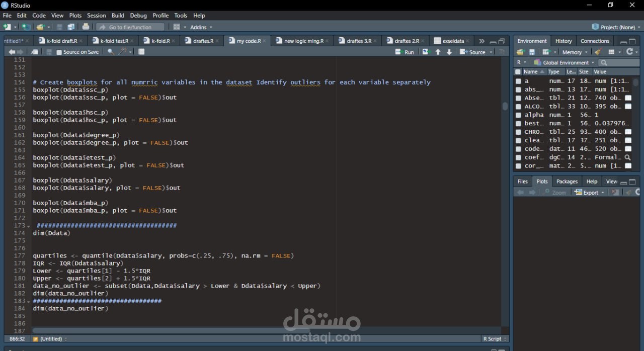The height and width of the screenshot is (351, 644).
Task: Check the box for variable abs_…
Action: 518,90
